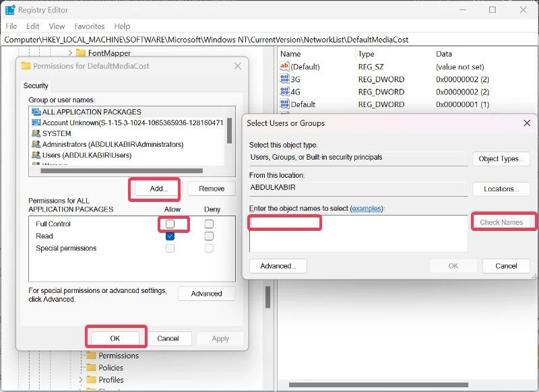Click the Policies folder icon
The width and height of the screenshot is (539, 392).
click(x=92, y=368)
